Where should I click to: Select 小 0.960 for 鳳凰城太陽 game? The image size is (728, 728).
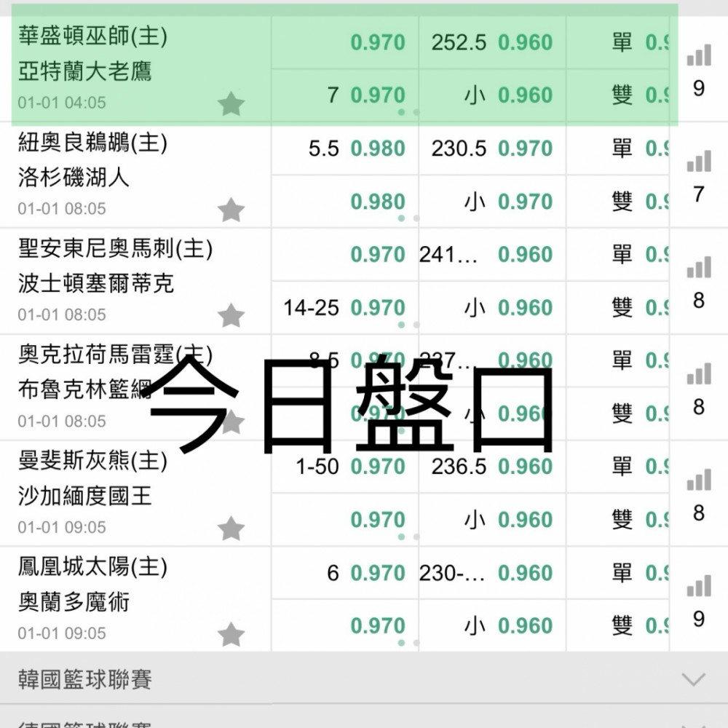(x=492, y=626)
